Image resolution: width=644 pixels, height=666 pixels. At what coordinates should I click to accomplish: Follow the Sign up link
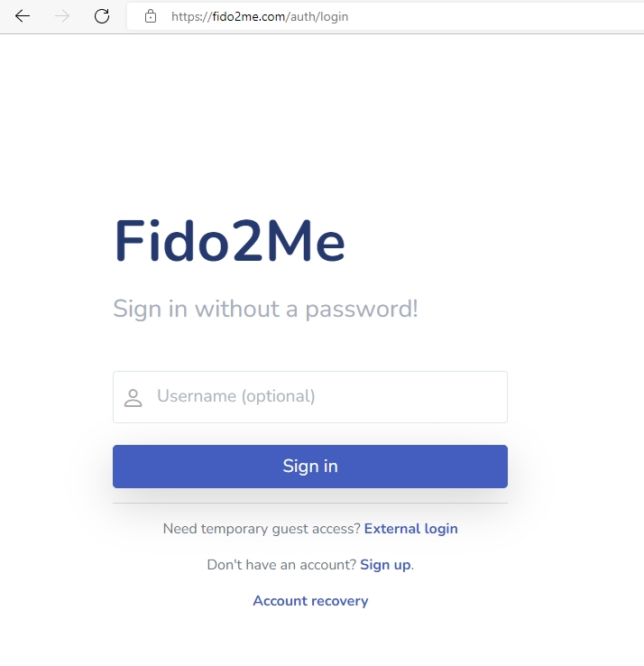point(385,565)
